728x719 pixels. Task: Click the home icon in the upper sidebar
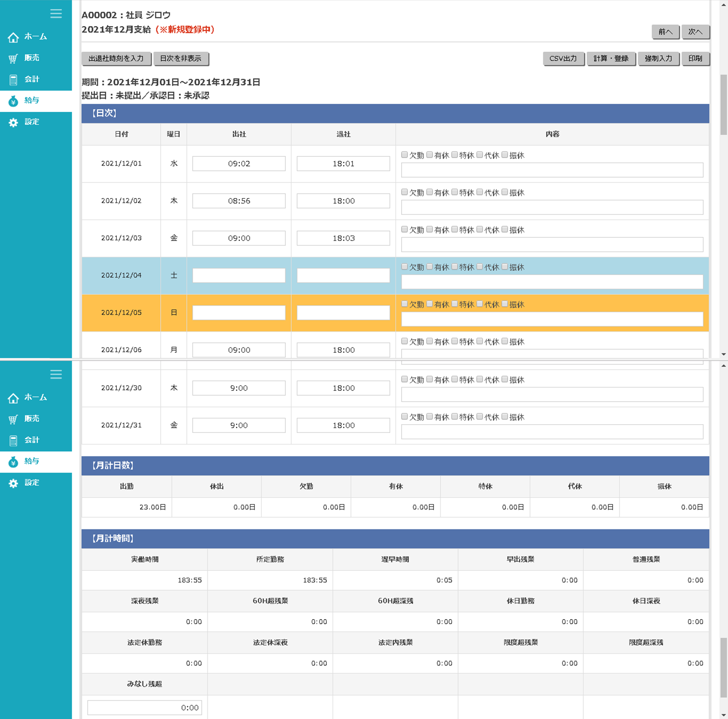click(x=14, y=37)
